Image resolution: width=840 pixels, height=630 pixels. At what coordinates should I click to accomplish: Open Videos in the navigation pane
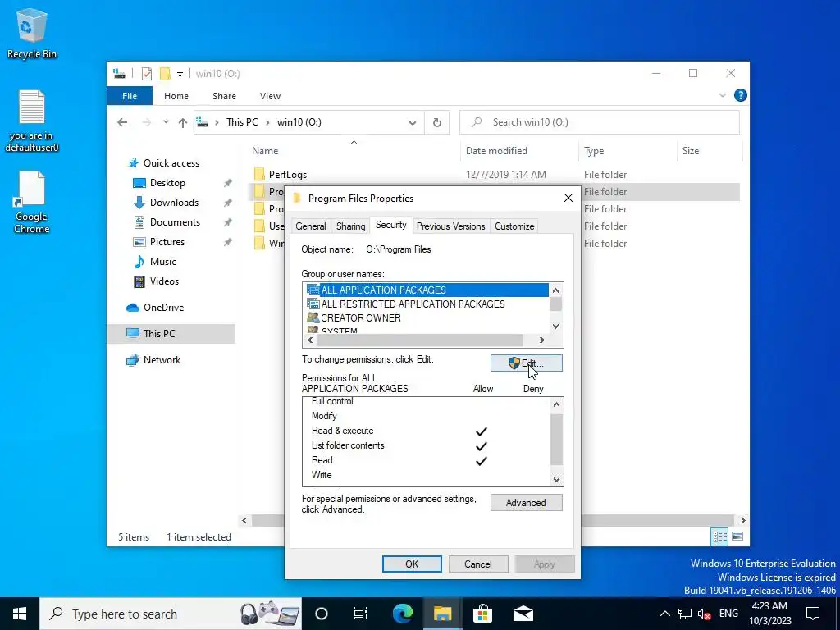pos(164,281)
